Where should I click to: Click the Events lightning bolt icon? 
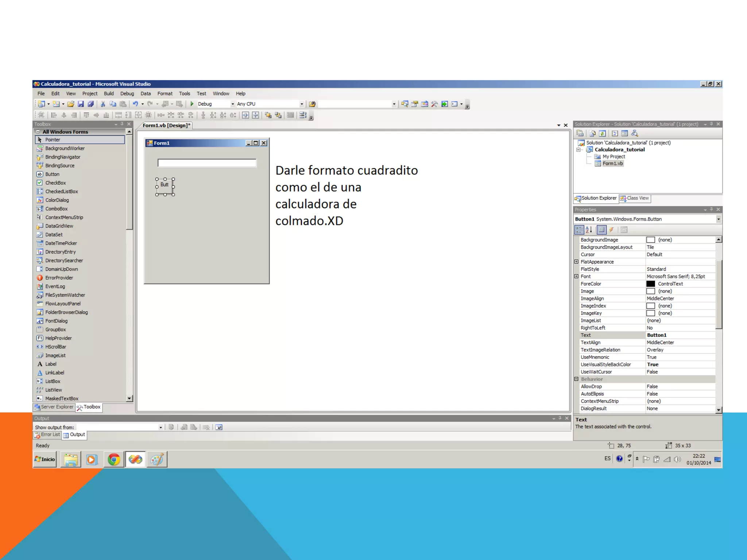coord(611,230)
